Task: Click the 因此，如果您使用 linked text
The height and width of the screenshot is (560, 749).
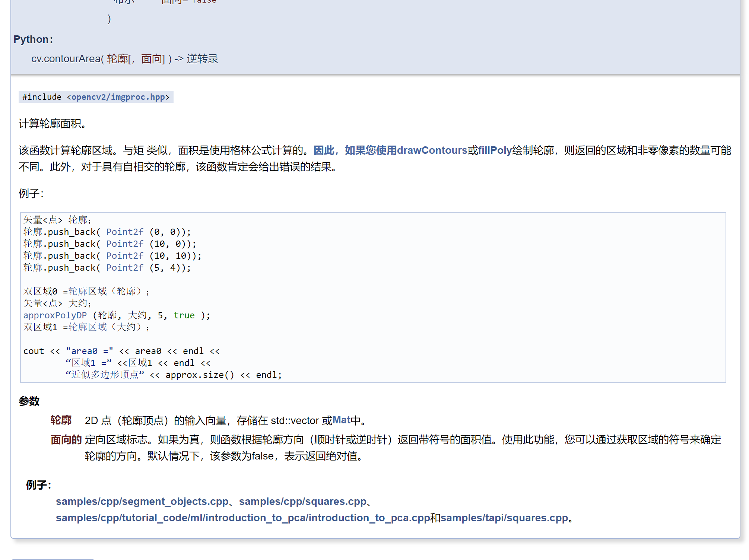Action: 355,150
